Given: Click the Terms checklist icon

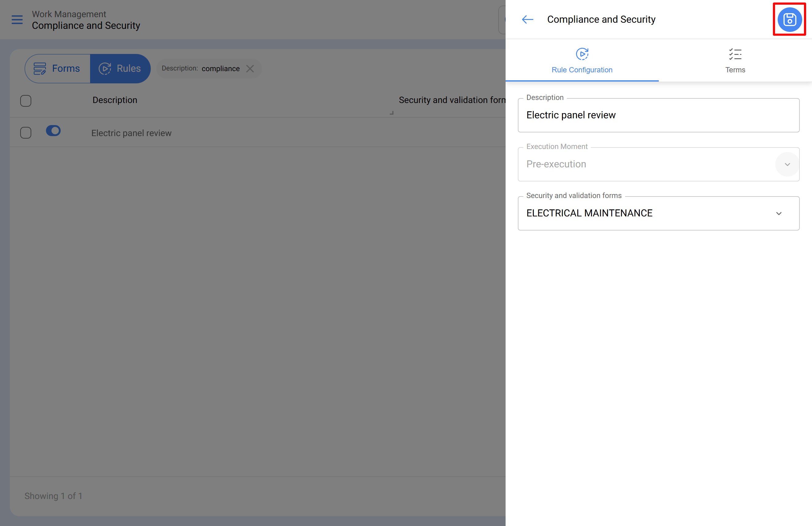Looking at the screenshot, I should click(735, 54).
